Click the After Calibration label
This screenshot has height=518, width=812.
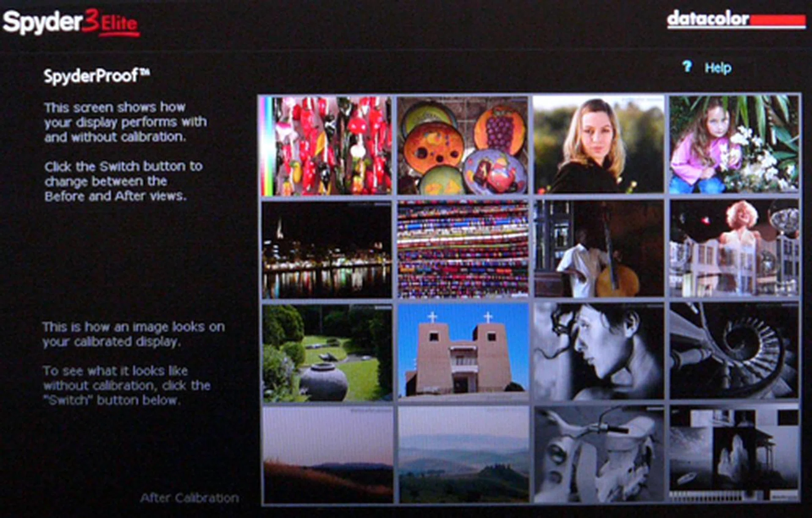[189, 498]
